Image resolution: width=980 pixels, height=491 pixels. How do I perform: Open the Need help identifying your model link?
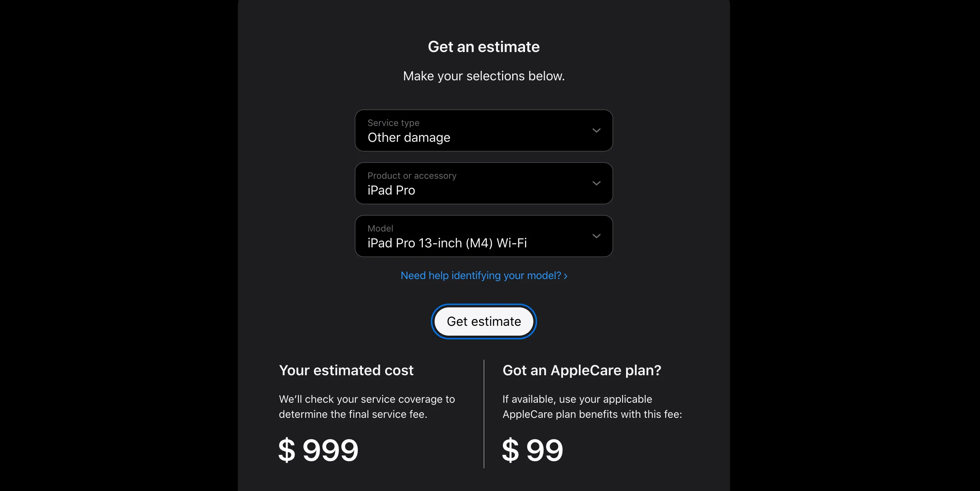[481, 276]
